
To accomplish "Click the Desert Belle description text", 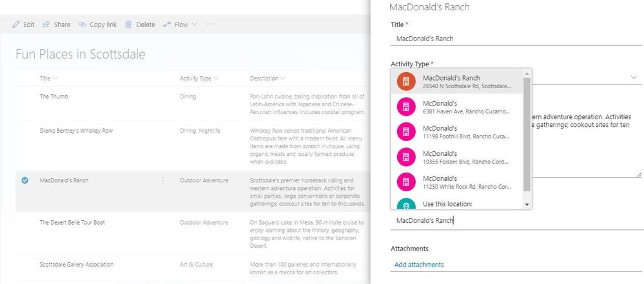I will [x=307, y=234].
